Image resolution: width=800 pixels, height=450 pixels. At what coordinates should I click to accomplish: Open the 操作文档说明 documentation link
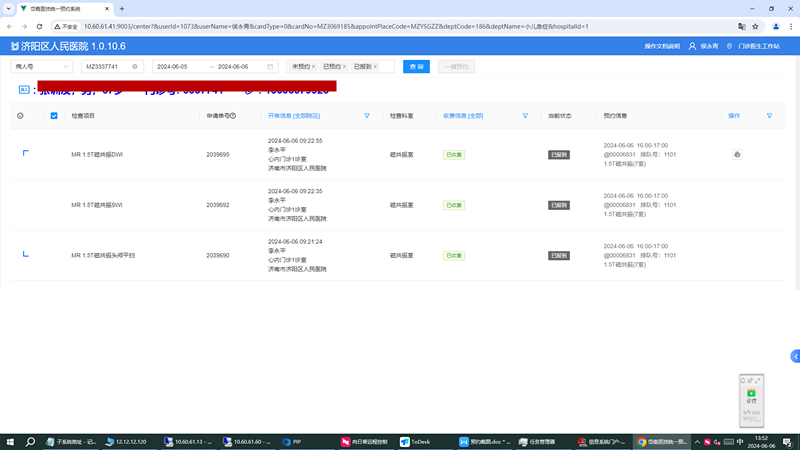pos(662,46)
